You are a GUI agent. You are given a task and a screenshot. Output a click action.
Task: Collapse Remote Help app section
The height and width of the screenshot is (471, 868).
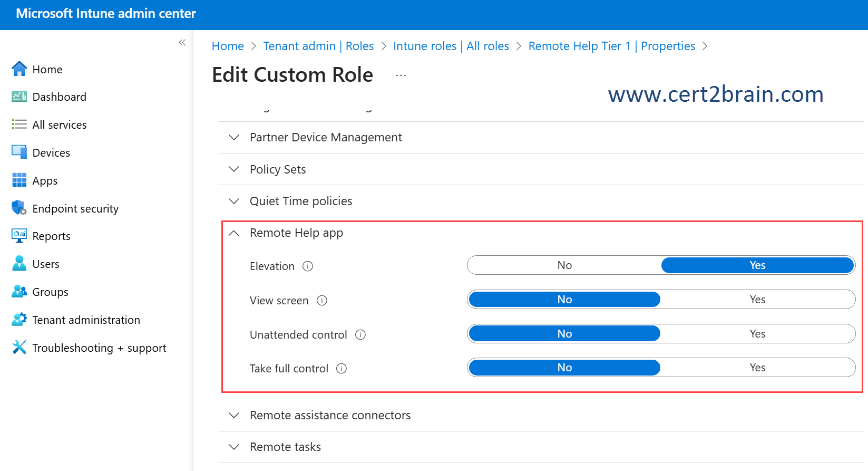tap(234, 233)
